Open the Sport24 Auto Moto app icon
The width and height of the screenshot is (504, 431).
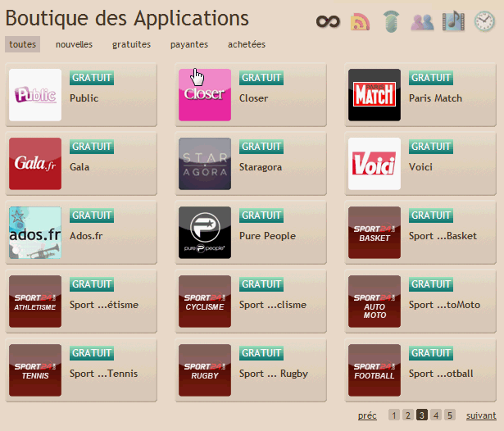375,302
